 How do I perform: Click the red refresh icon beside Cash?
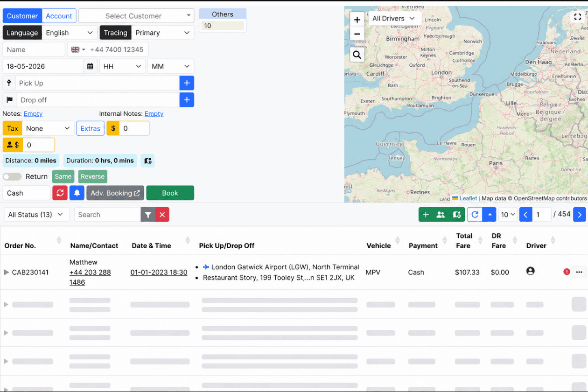pyautogui.click(x=60, y=193)
